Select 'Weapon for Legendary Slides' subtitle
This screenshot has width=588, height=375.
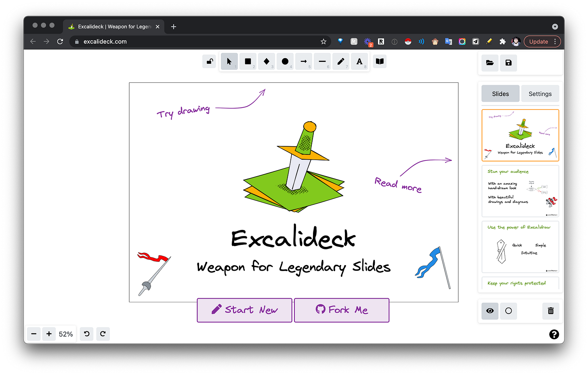pos(294,267)
